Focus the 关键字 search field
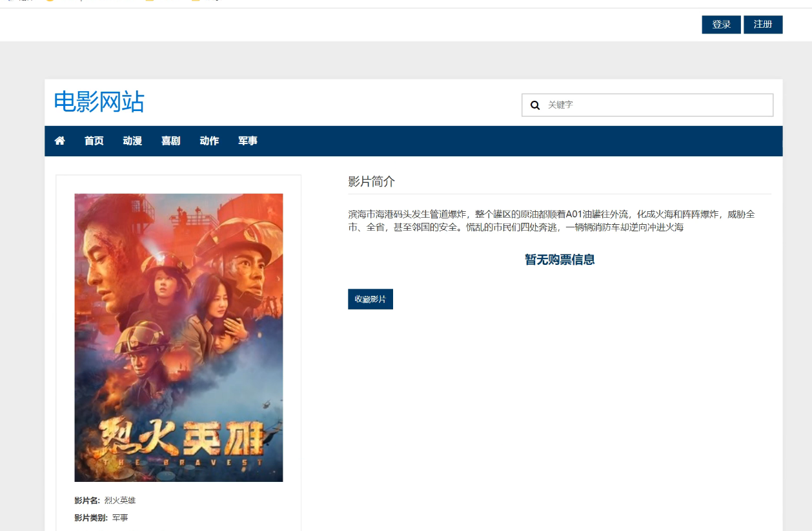The width and height of the screenshot is (812, 531). point(647,105)
